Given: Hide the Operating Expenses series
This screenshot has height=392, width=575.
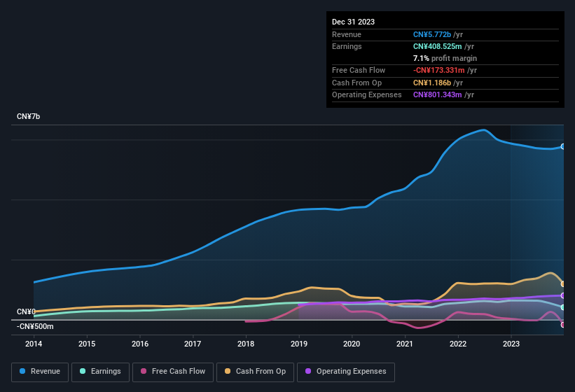Looking at the screenshot, I should point(346,372).
